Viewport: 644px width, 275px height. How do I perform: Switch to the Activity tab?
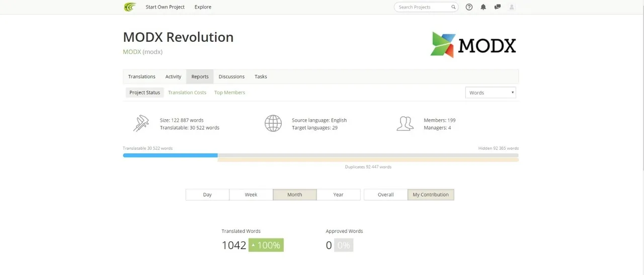click(173, 76)
